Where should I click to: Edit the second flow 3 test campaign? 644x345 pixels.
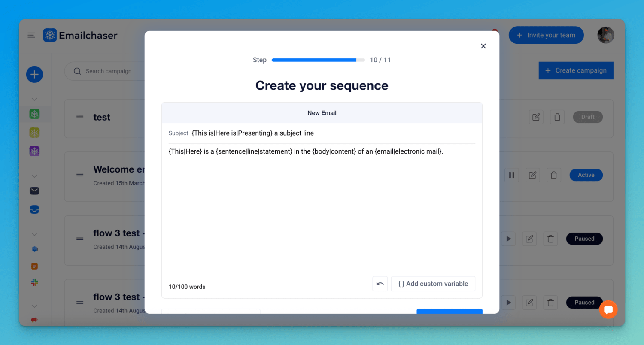click(x=529, y=303)
